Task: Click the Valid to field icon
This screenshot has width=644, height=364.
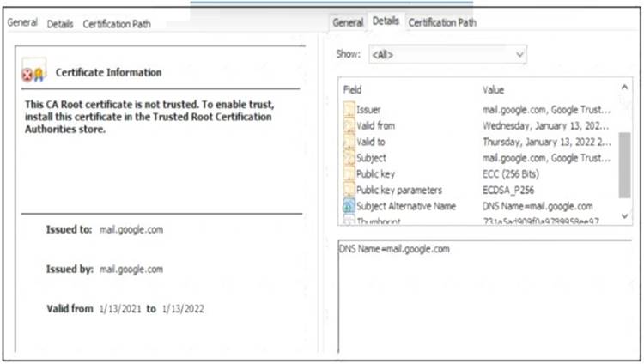Action: coord(349,142)
